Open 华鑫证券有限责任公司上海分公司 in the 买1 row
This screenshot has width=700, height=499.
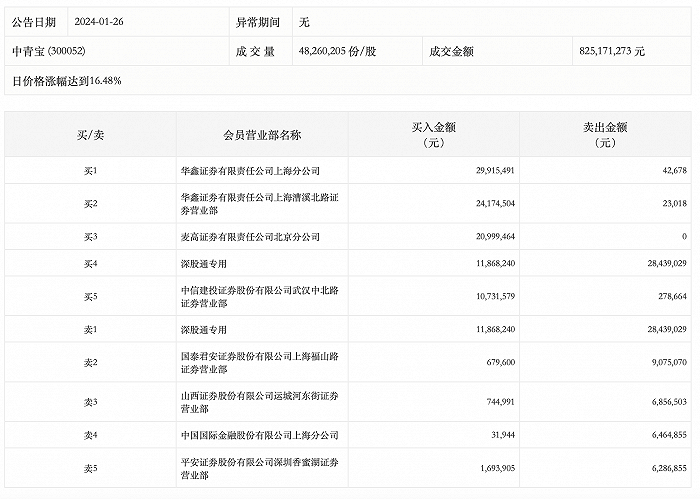click(248, 171)
